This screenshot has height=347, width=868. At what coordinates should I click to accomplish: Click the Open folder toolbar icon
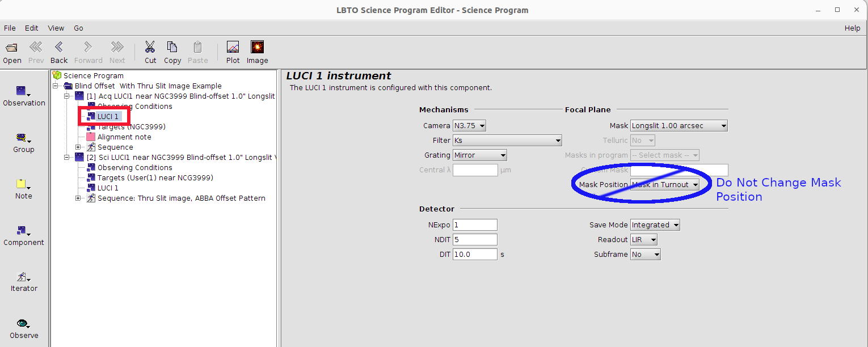[12, 48]
